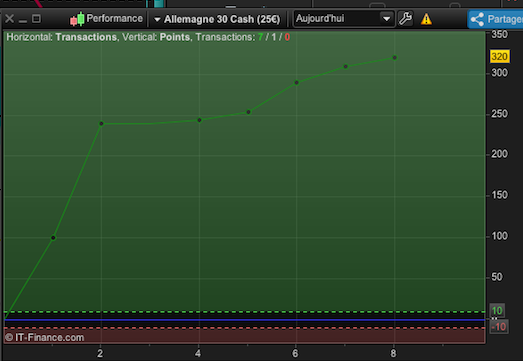
Task: Click the data point near 100 points
Action: [x=53, y=238]
